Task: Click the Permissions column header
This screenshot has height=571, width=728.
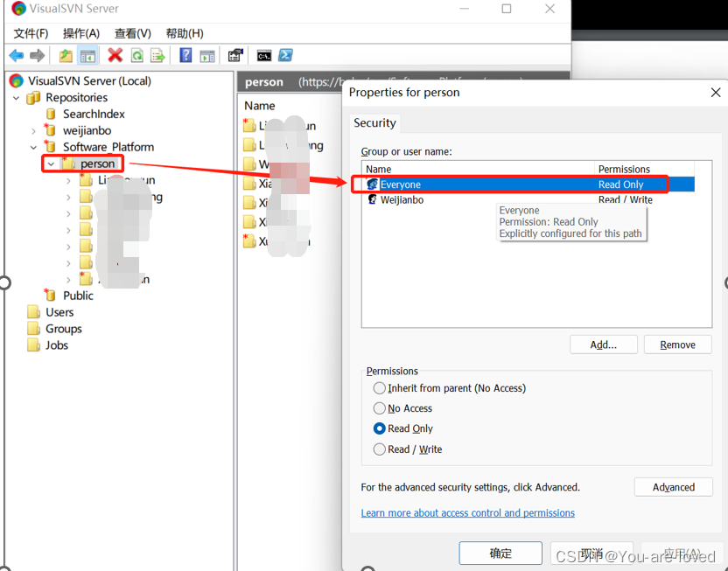Action: click(644, 169)
